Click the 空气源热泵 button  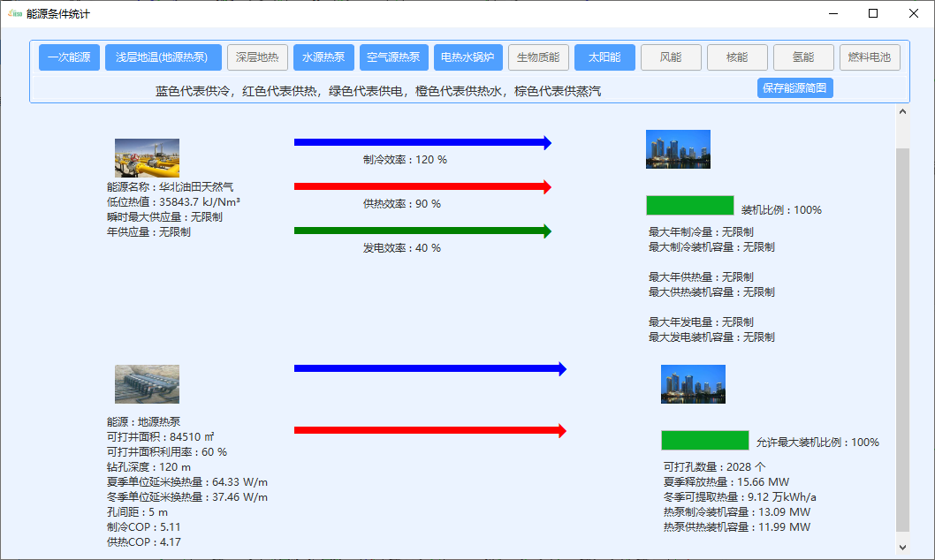[x=393, y=57]
